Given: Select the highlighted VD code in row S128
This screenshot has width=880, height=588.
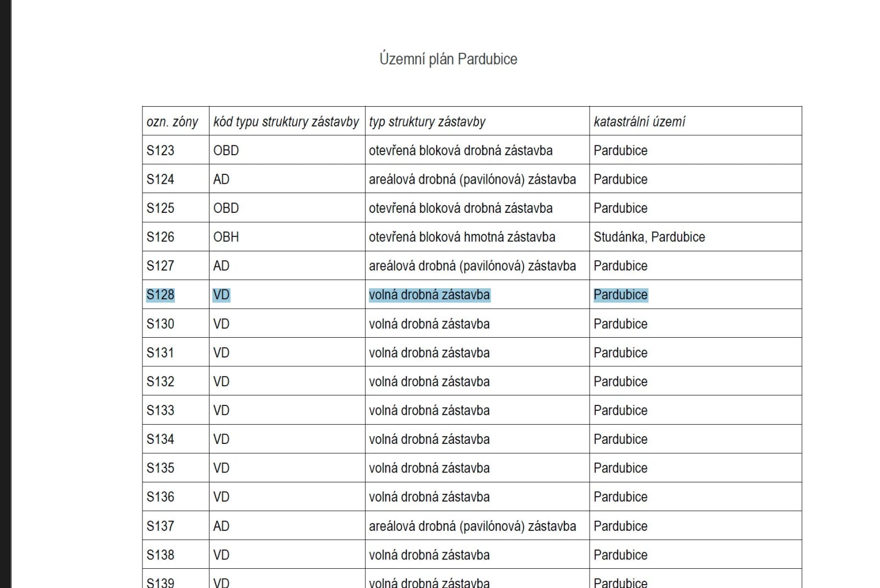Looking at the screenshot, I should [221, 295].
